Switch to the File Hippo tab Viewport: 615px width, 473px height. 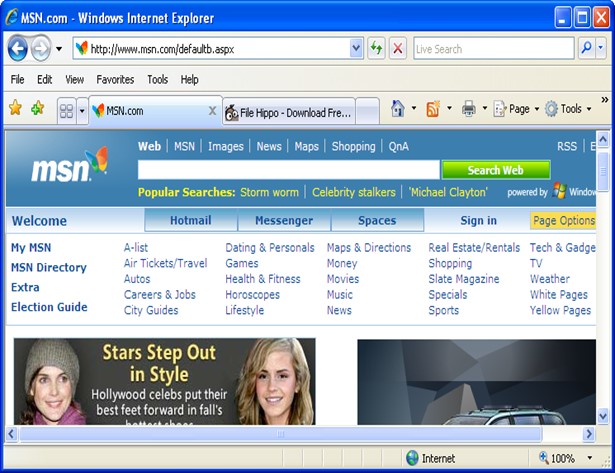(289, 113)
